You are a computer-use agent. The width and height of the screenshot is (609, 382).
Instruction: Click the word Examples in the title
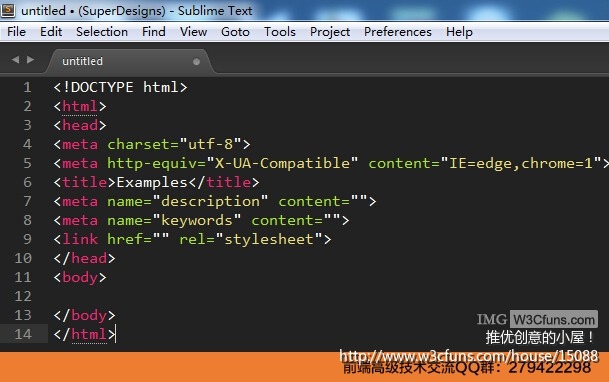click(x=152, y=182)
